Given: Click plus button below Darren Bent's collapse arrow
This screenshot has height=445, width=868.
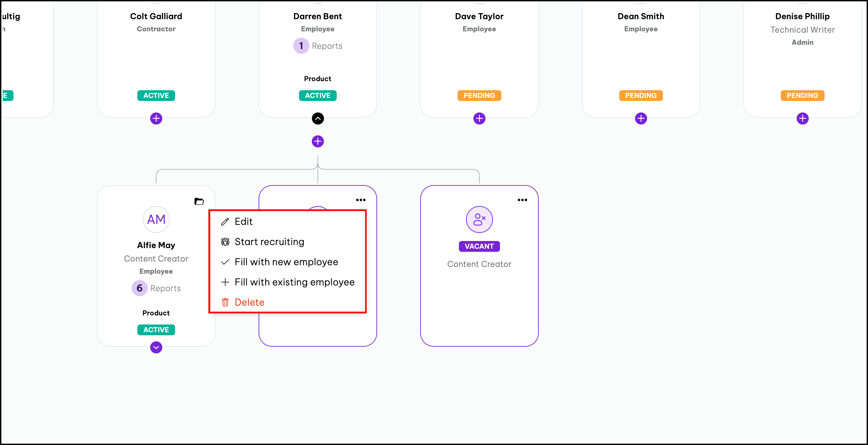Looking at the screenshot, I should click(x=318, y=141).
